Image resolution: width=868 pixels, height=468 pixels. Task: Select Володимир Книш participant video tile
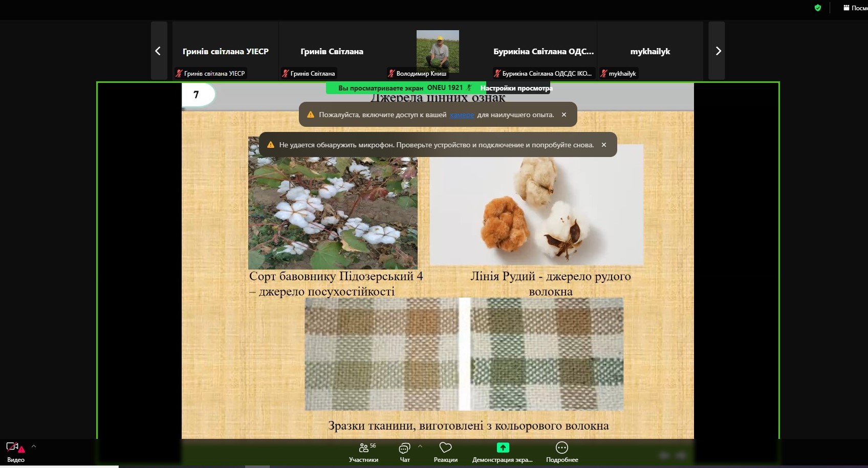(438, 51)
